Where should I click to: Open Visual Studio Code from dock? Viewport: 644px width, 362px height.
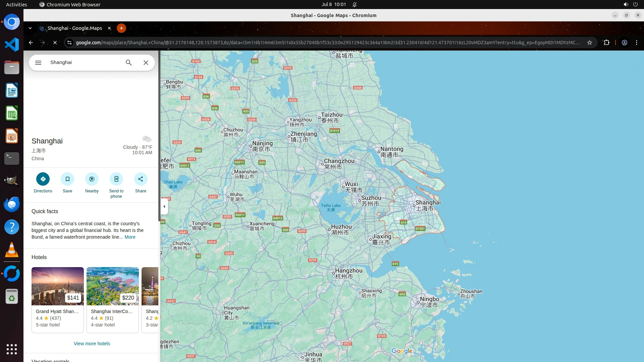12,45
